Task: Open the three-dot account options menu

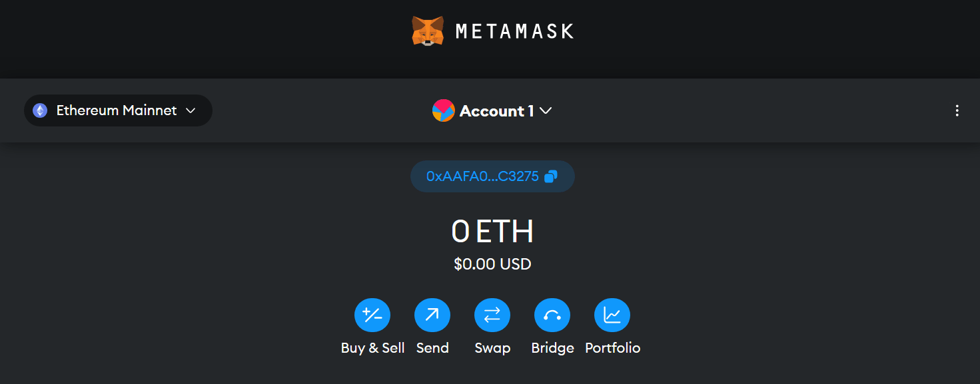Action: pyautogui.click(x=957, y=110)
